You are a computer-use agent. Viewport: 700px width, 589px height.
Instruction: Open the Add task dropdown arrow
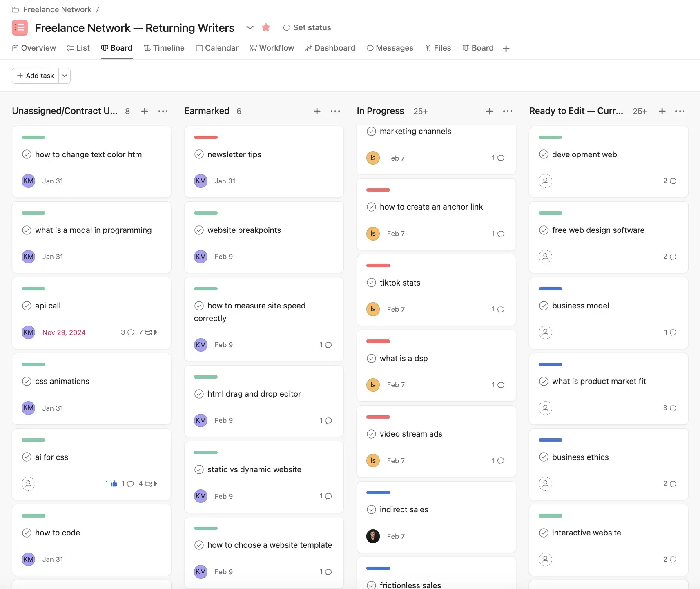(65, 76)
